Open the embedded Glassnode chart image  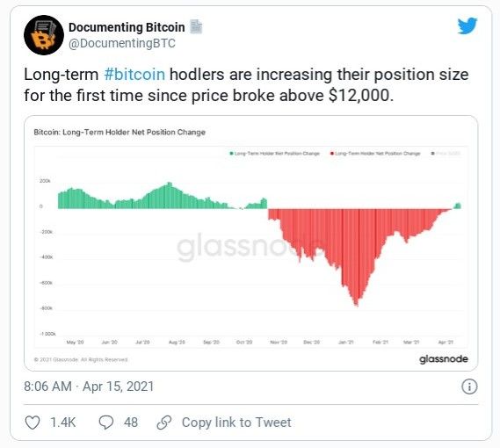pos(251,243)
